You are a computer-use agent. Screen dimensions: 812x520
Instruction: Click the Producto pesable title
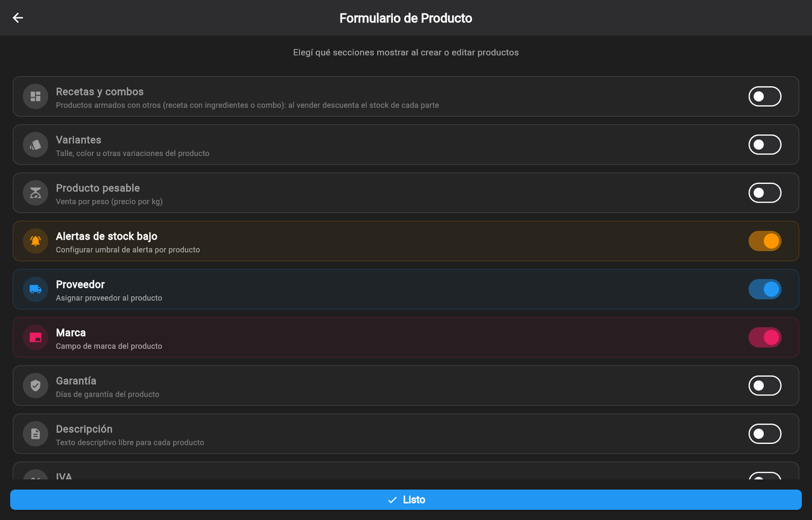98,188
